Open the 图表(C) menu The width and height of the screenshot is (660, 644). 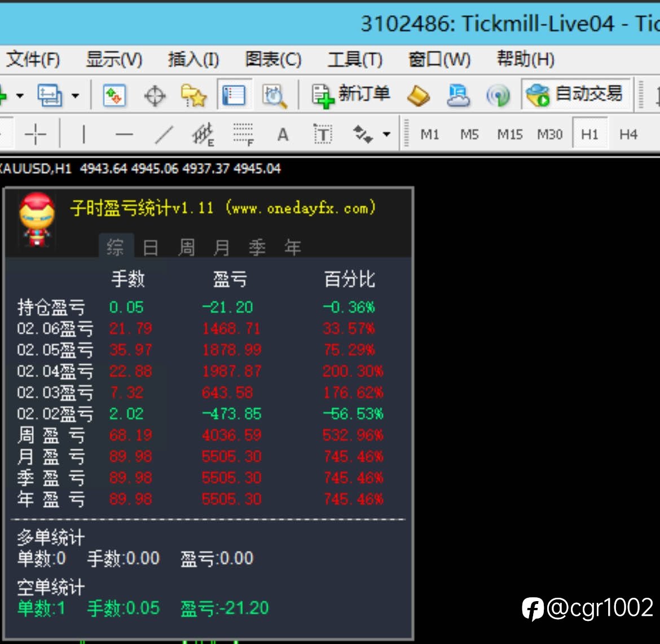[x=273, y=59]
